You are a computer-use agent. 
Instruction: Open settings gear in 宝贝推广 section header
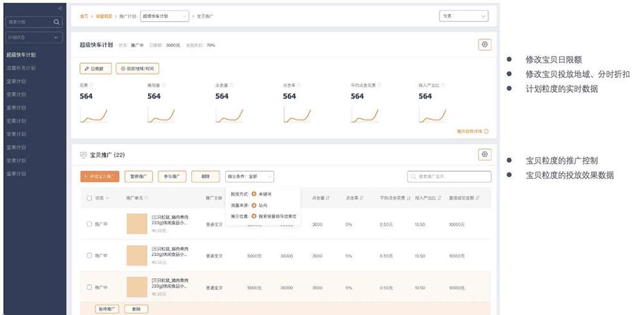485,155
